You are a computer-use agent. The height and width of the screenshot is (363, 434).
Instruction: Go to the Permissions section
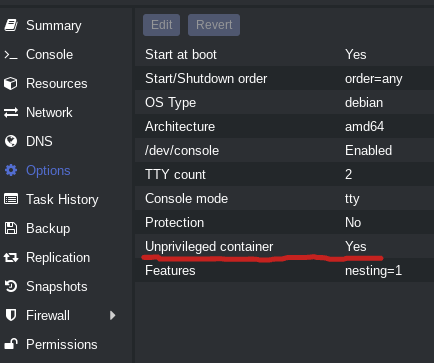coord(62,344)
